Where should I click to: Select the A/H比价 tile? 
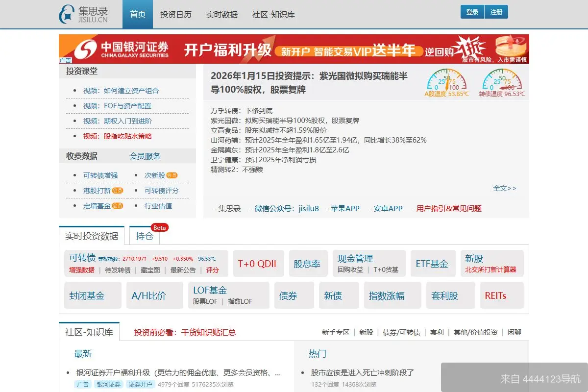click(149, 295)
